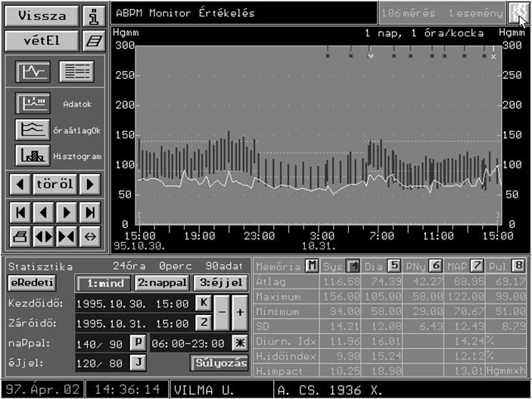Click the vétEl button

pyautogui.click(x=42, y=41)
